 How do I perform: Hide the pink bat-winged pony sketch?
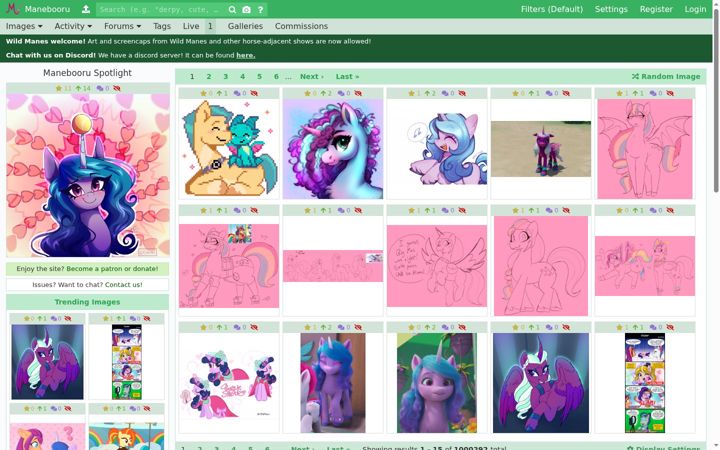[x=670, y=93]
